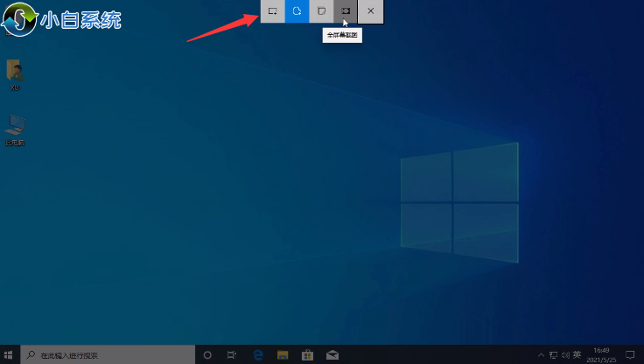The height and width of the screenshot is (364, 644).
Task: Open Task View on the taskbar
Action: click(x=232, y=355)
